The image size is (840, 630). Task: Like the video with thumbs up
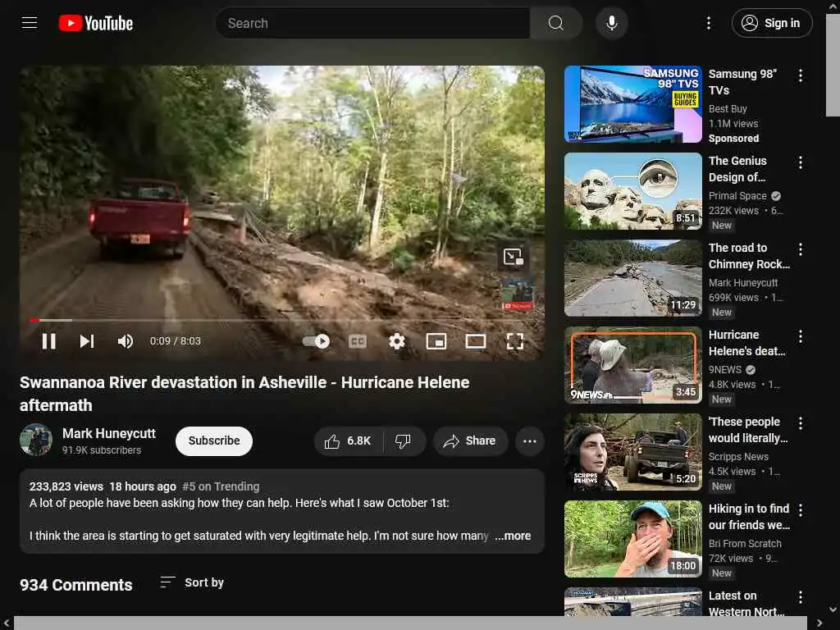348,441
